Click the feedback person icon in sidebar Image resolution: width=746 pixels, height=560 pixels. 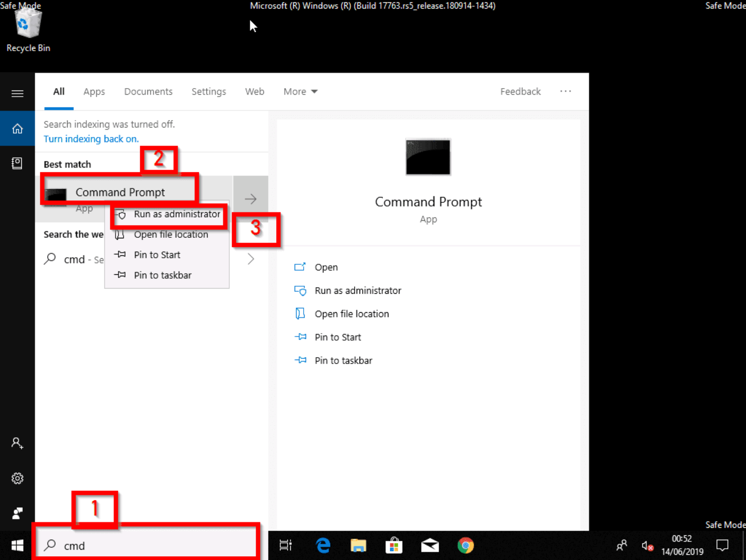click(18, 513)
